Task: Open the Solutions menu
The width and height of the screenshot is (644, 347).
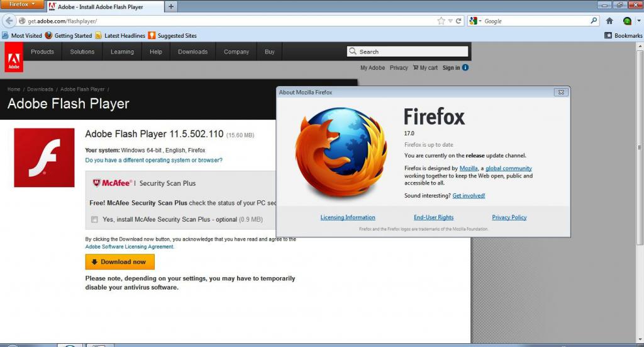Action: point(82,52)
